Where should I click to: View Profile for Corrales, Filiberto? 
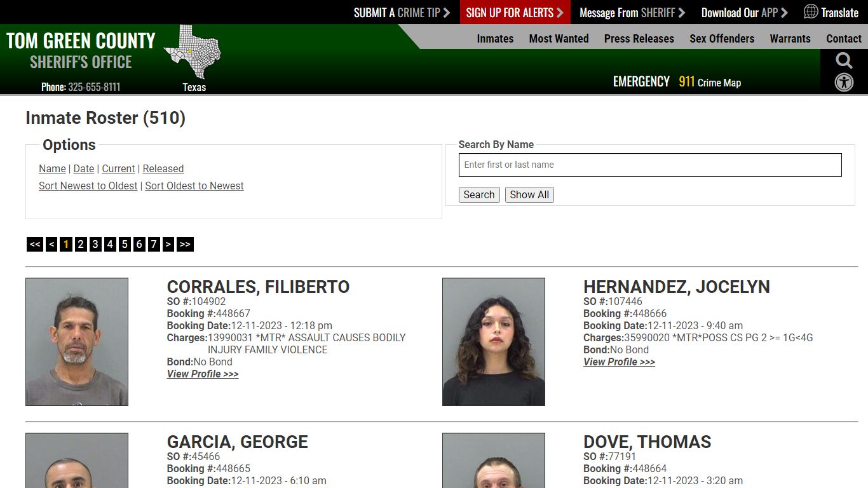click(203, 374)
